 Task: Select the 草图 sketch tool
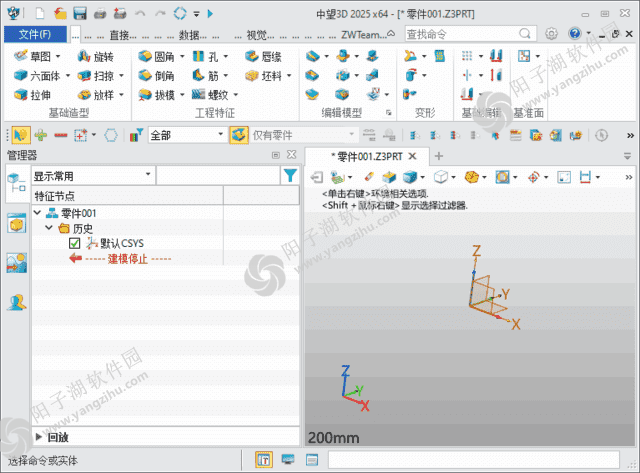tap(32, 56)
